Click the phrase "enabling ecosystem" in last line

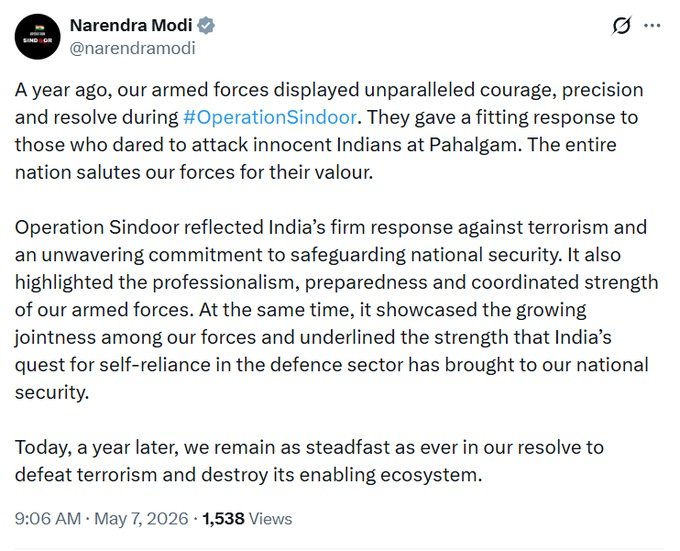coord(391,475)
